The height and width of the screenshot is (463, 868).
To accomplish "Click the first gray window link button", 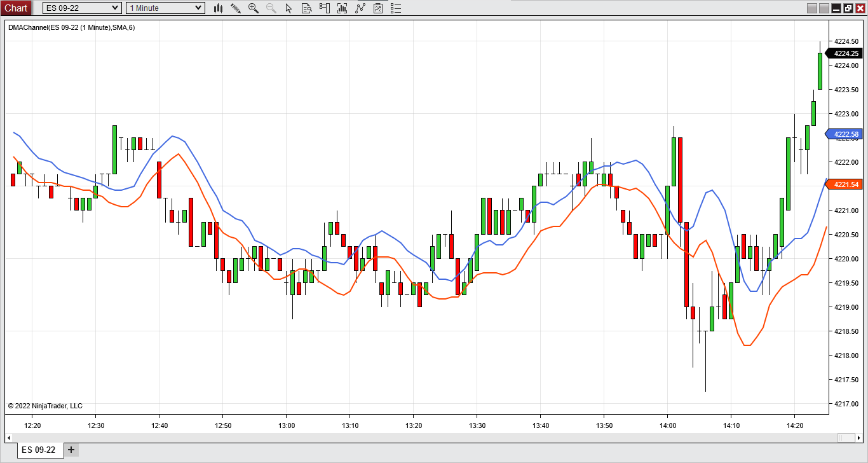I will click(x=811, y=8).
